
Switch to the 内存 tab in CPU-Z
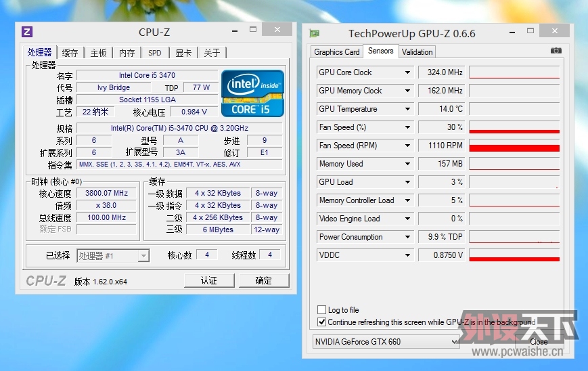click(127, 53)
